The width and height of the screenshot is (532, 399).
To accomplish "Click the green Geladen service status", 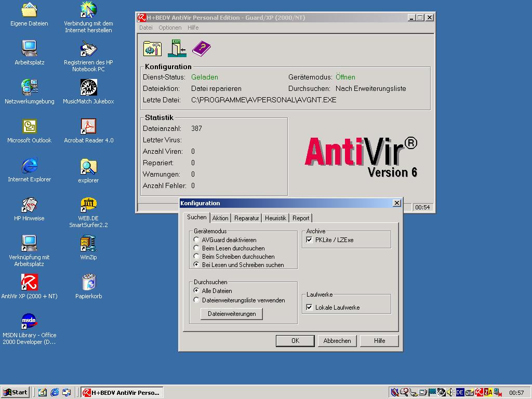I will coord(205,77).
